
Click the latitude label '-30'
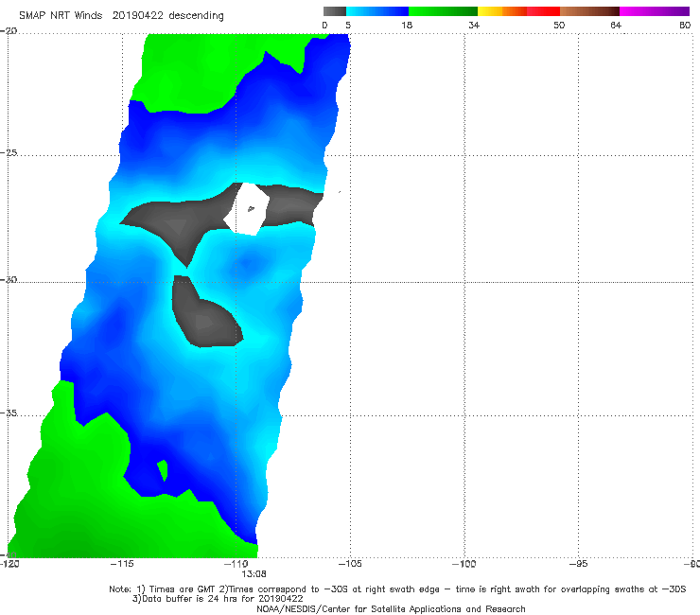tap(9, 279)
